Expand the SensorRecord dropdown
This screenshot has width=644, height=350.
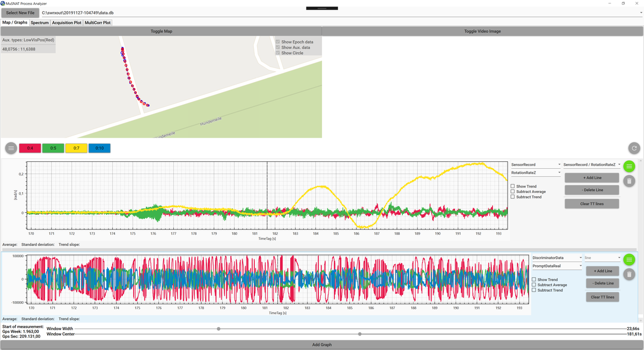(536, 165)
